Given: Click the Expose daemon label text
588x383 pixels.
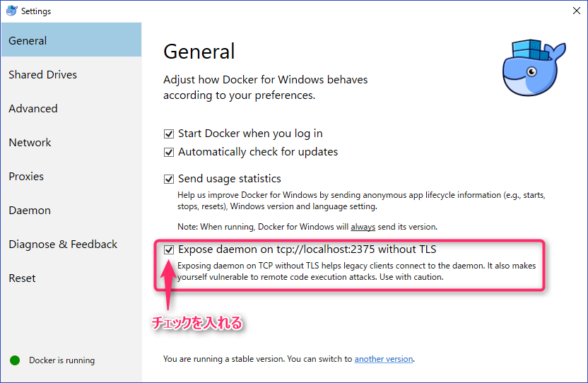Looking at the screenshot, I should pyautogui.click(x=307, y=249).
